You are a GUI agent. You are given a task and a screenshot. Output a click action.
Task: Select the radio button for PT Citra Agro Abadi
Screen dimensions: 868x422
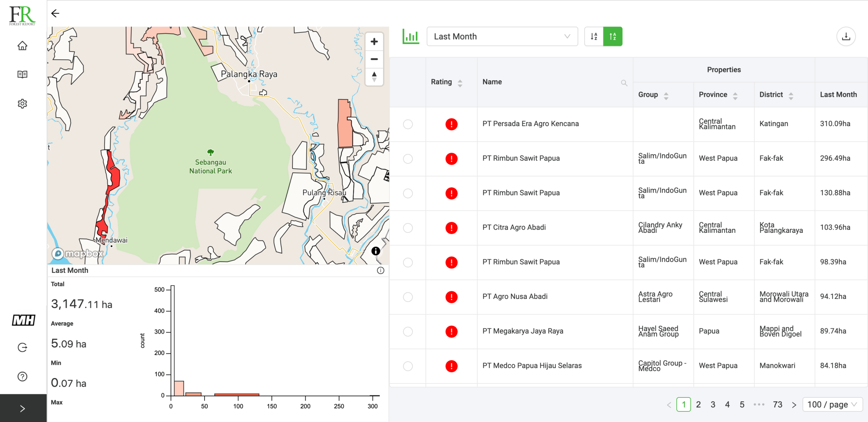[x=408, y=228]
